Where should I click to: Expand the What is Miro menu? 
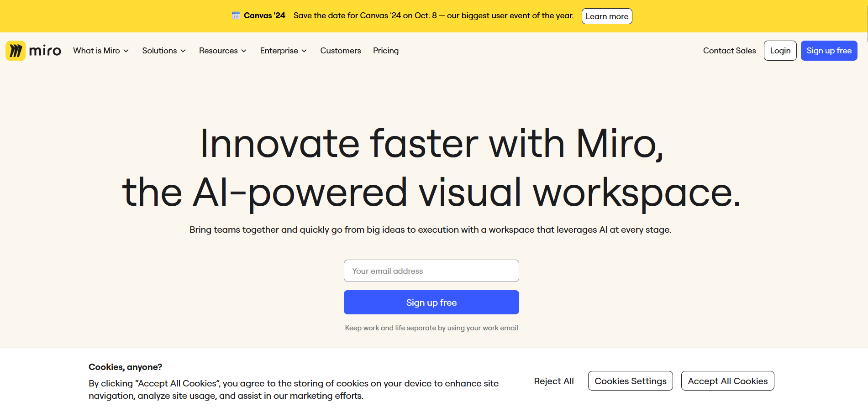point(101,51)
